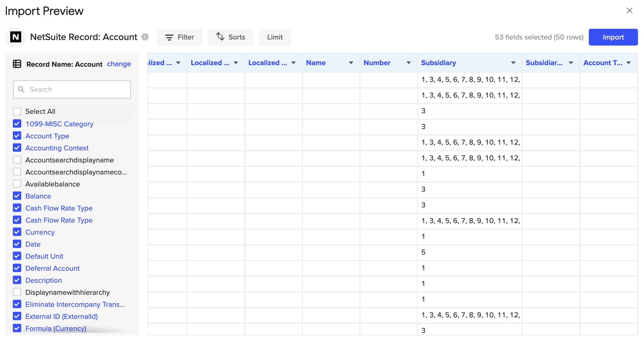Uncheck the Currency field
644x339 pixels.
(17, 232)
